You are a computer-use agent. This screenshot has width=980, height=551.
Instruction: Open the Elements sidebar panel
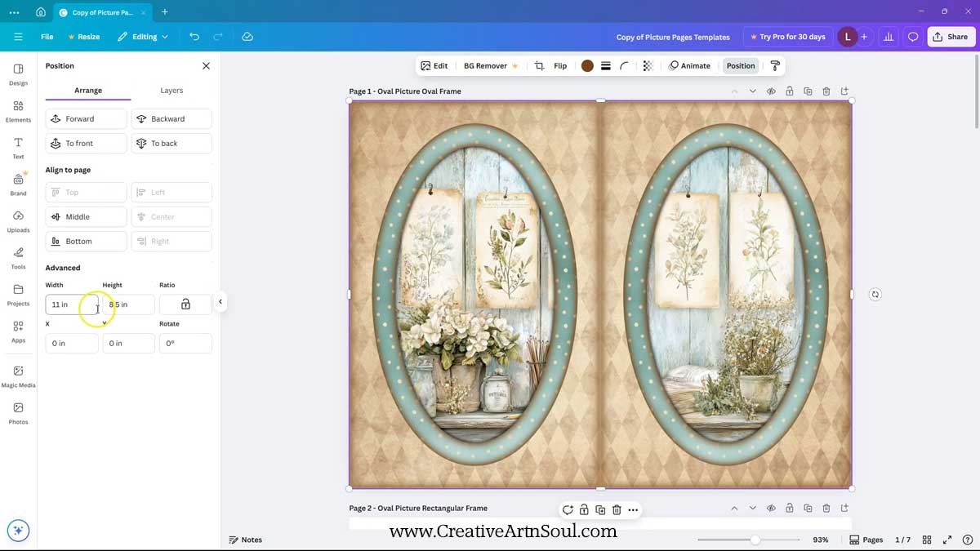[18, 111]
